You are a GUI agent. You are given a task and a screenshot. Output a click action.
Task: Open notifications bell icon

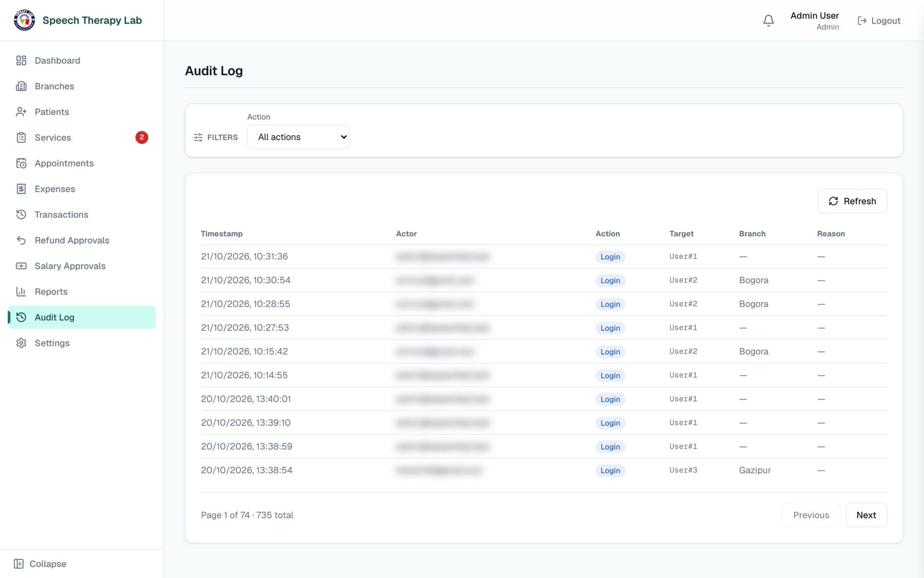click(768, 21)
